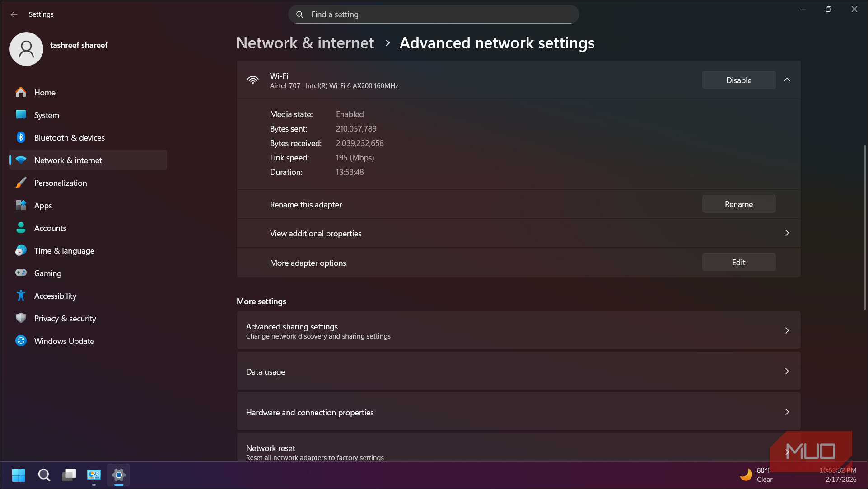Disable the Wi-Fi adapter
The width and height of the screenshot is (868, 489).
739,80
